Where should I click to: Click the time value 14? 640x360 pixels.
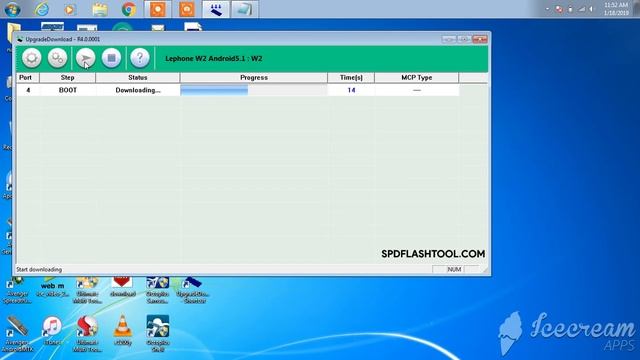(x=351, y=90)
